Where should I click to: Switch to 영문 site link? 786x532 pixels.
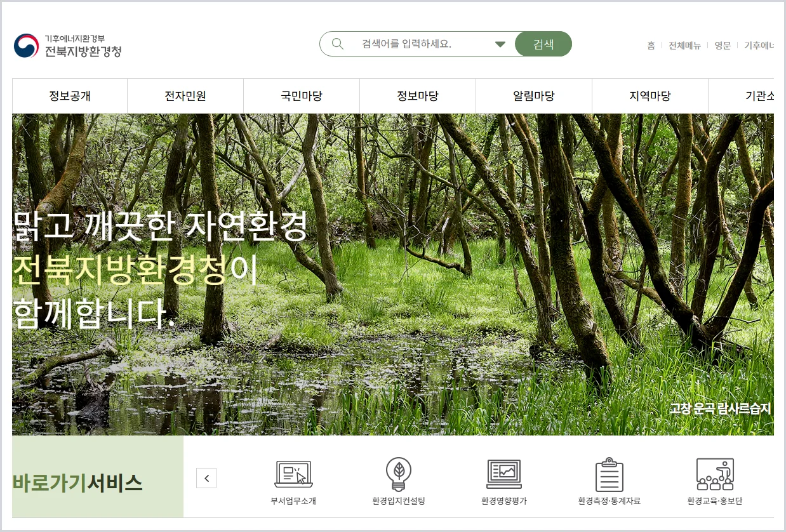[x=723, y=46]
